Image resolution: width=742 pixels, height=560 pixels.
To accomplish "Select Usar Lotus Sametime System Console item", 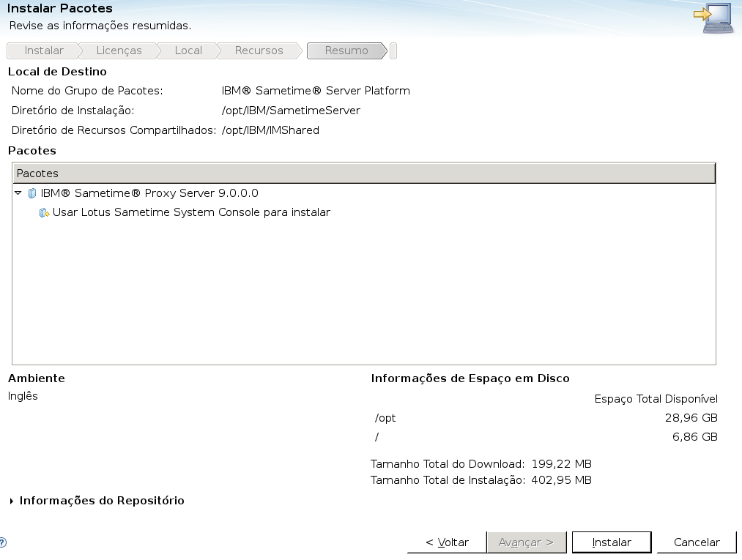I will click(x=191, y=213).
